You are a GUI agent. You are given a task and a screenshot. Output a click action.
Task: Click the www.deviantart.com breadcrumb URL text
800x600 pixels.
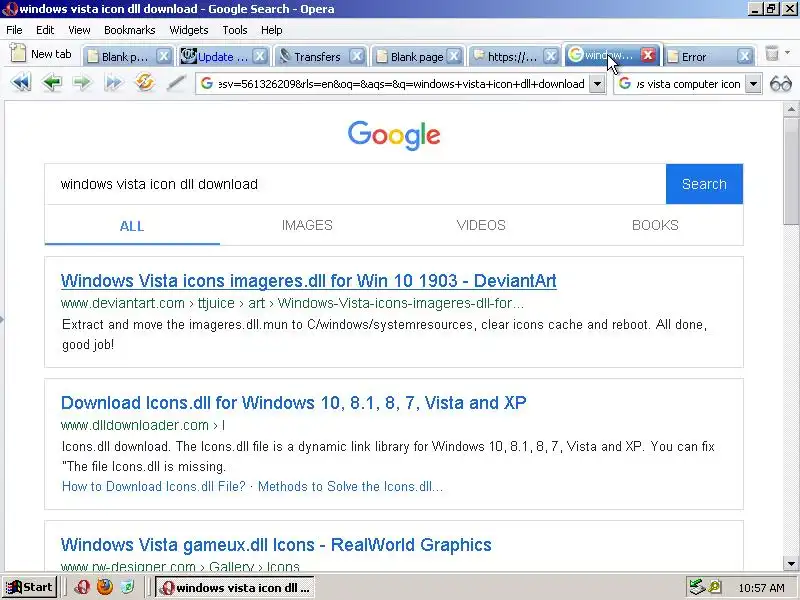click(292, 303)
